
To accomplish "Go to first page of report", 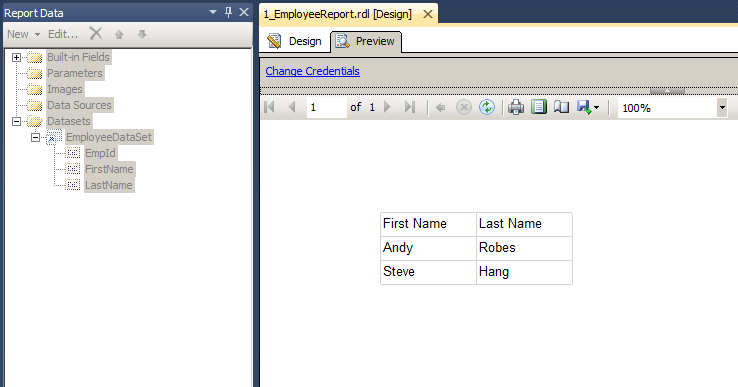I will pos(270,107).
